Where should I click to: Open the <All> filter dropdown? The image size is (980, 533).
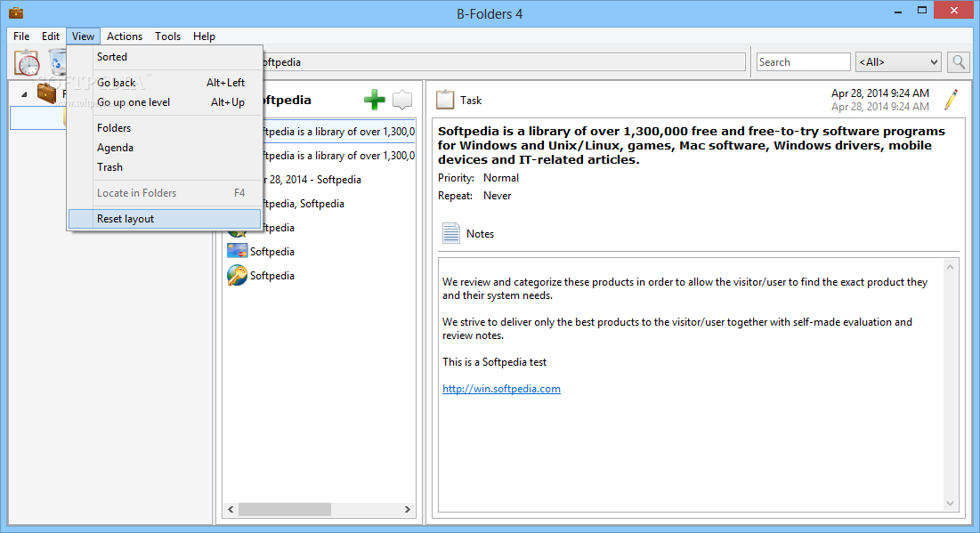898,62
